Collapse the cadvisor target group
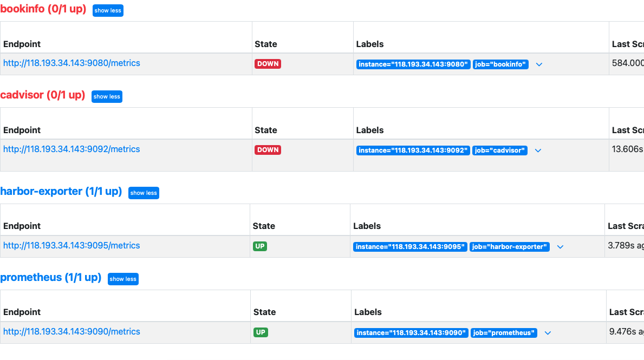The height and width of the screenshot is (360, 644). (x=107, y=97)
